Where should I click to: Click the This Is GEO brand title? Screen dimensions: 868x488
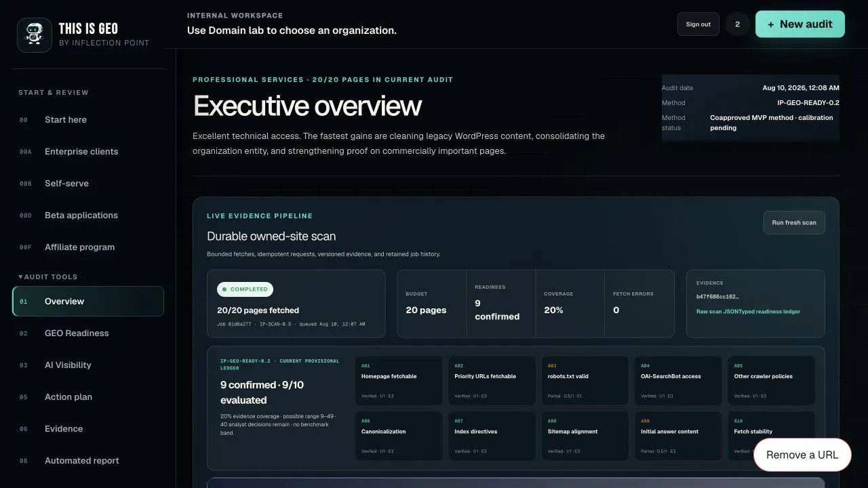(x=88, y=28)
